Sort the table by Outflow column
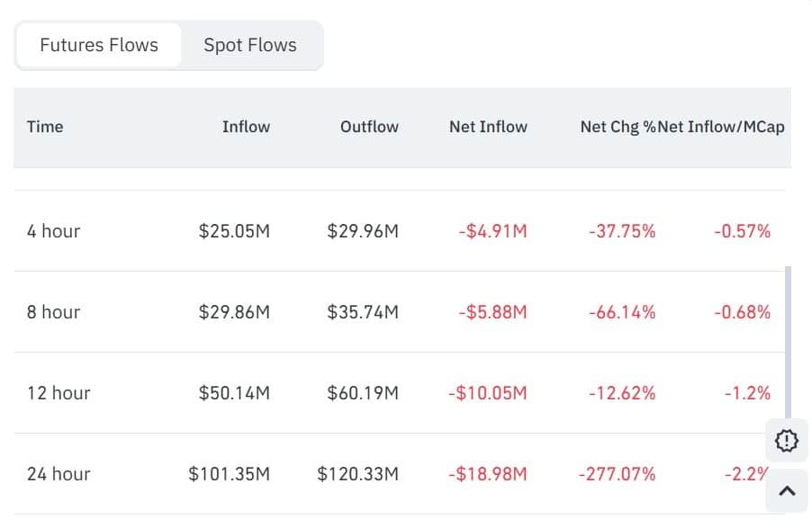The width and height of the screenshot is (812, 528). (369, 127)
